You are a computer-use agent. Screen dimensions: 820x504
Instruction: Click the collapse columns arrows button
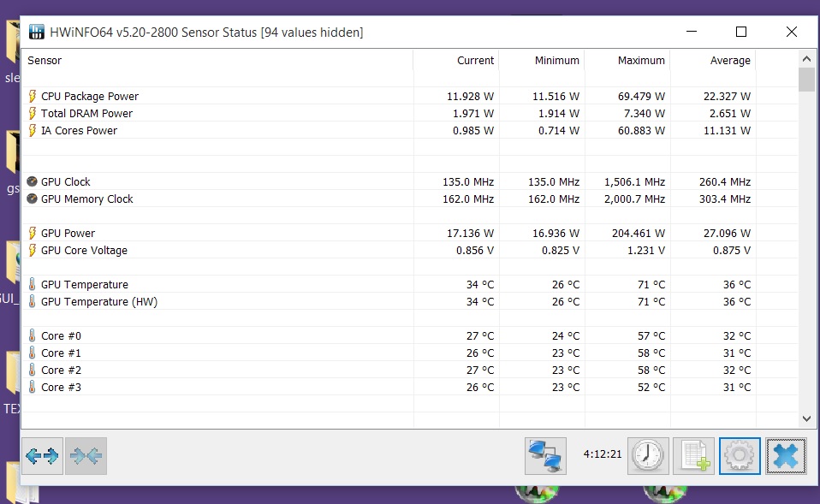pyautogui.click(x=86, y=456)
